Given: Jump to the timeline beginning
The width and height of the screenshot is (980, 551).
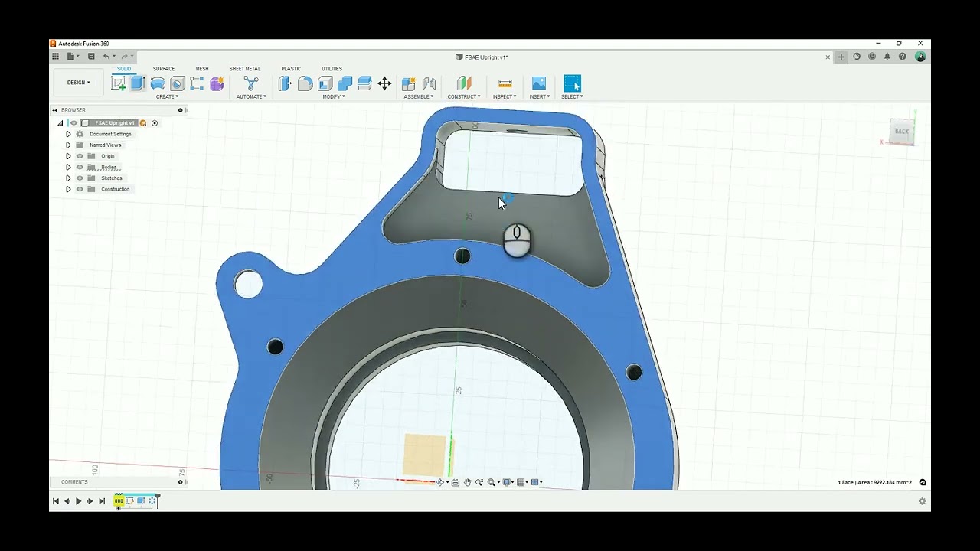Looking at the screenshot, I should [55, 501].
